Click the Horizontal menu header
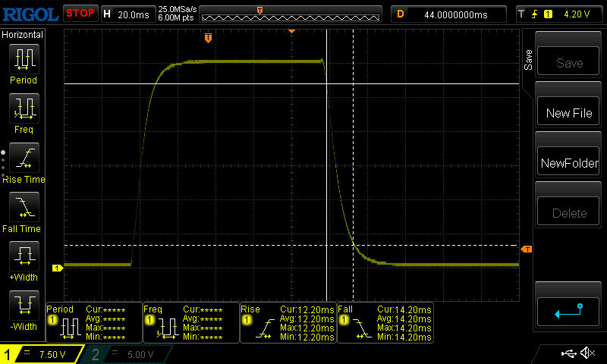 click(23, 34)
